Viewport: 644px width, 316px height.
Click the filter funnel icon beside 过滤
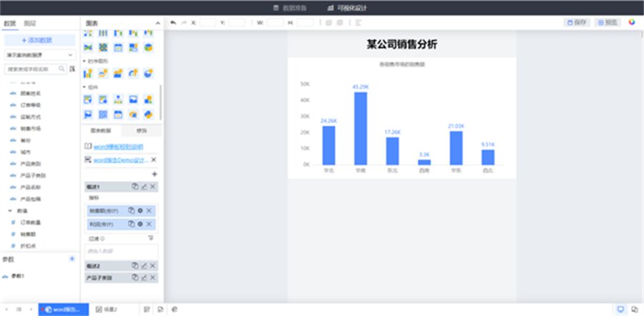151,238
